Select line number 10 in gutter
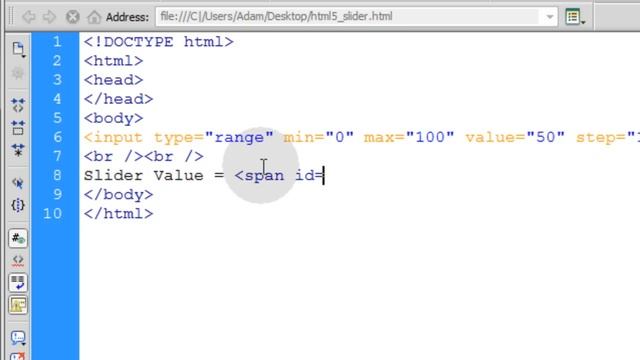This screenshot has width=640, height=360. pos(53,214)
